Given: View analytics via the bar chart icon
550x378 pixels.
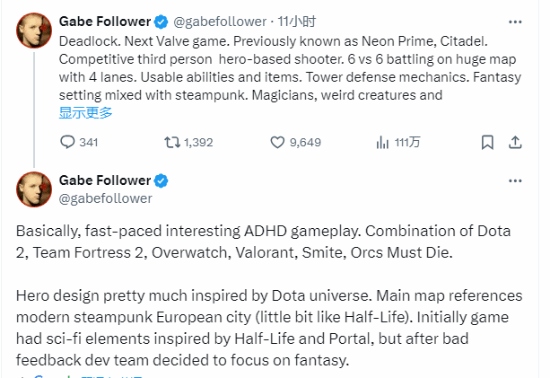Looking at the screenshot, I should point(382,142).
